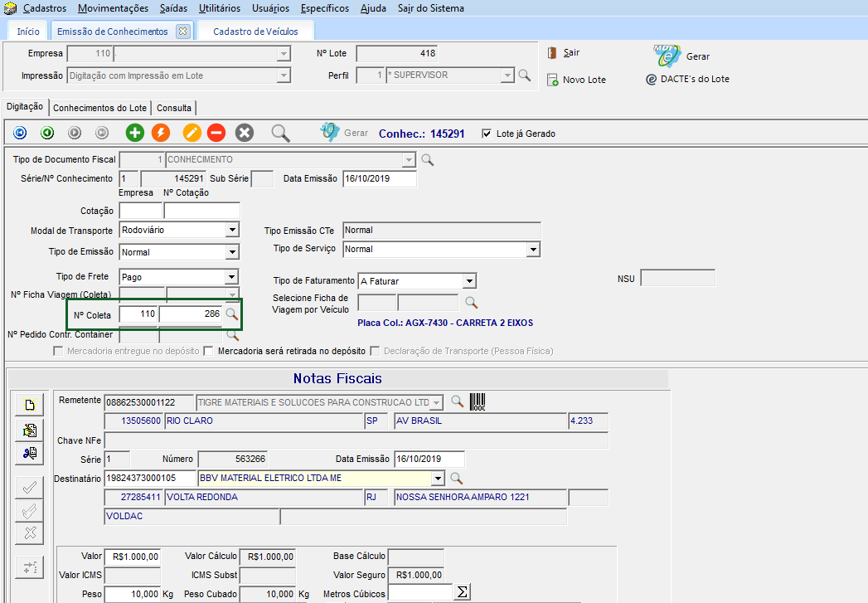Expand the Tipo de Faturamento combo box
868x603 pixels.
pyautogui.click(x=469, y=281)
